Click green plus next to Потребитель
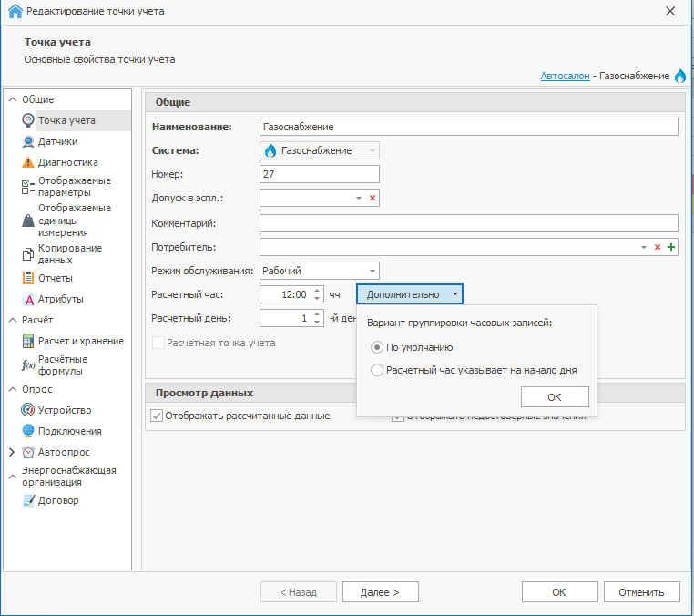 coord(671,247)
